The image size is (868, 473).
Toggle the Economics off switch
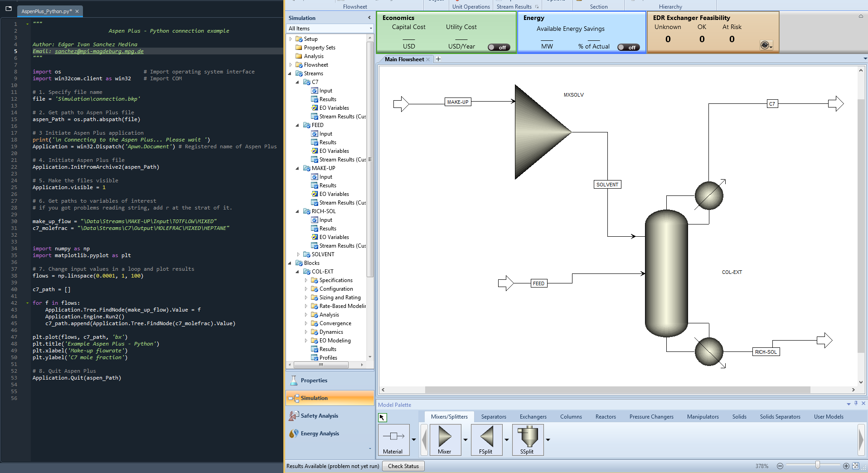click(499, 48)
